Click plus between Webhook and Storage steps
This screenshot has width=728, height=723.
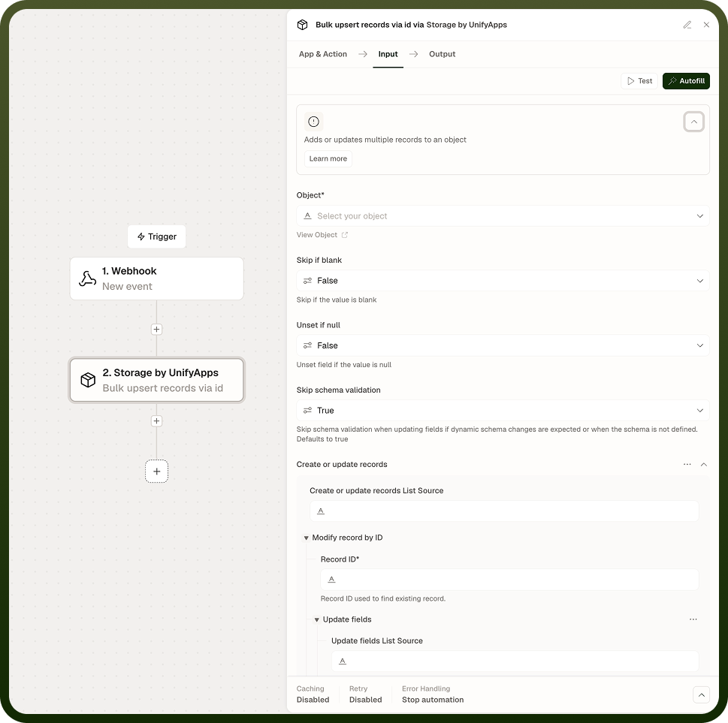click(156, 329)
